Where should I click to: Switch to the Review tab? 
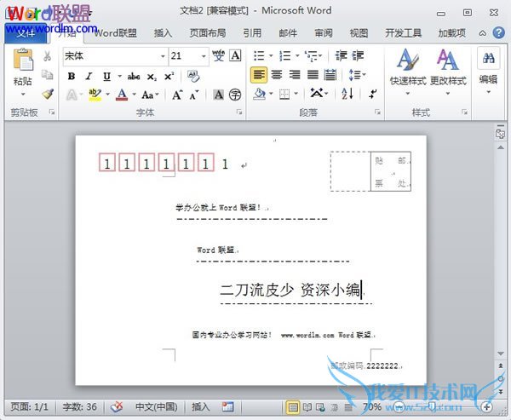324,33
